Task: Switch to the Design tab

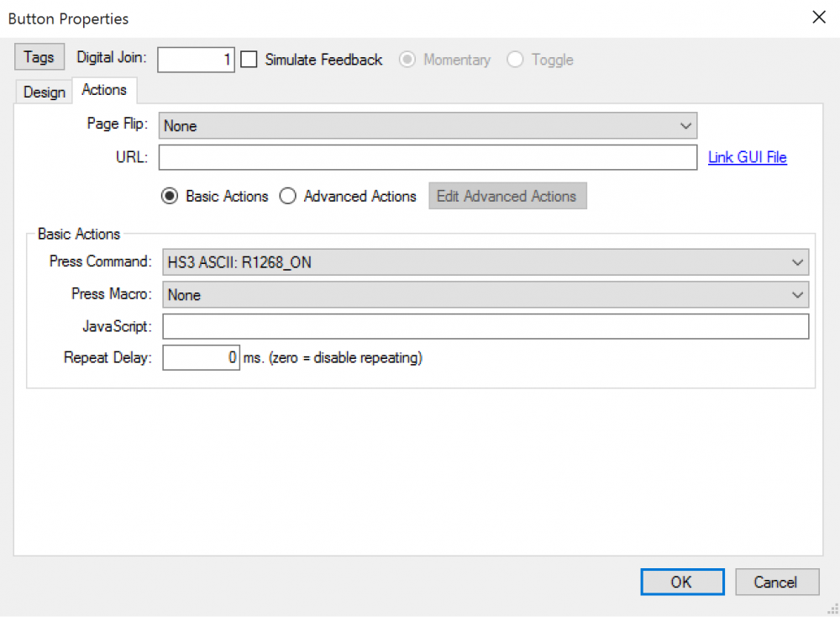Action: (45, 92)
